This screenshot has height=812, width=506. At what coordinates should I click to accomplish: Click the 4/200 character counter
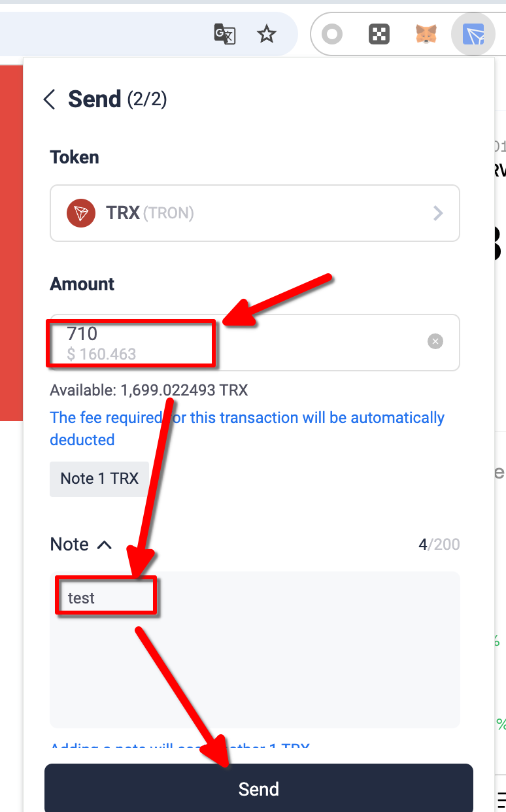[x=439, y=545]
